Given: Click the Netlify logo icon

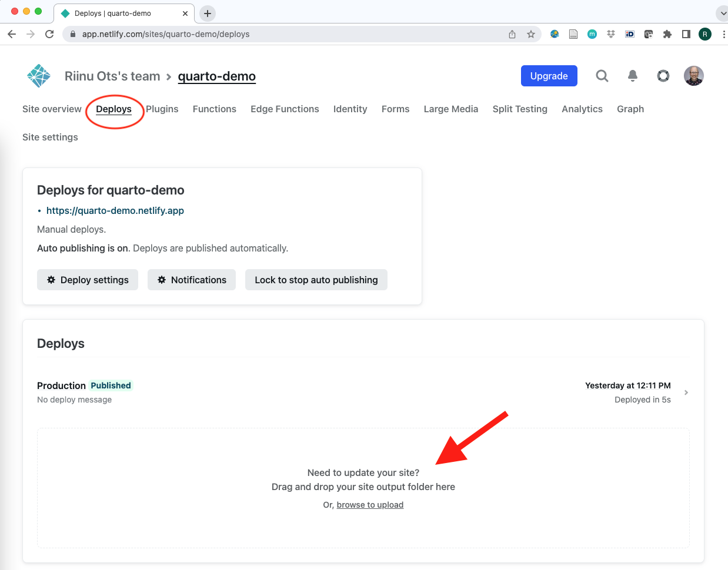Looking at the screenshot, I should (39, 76).
